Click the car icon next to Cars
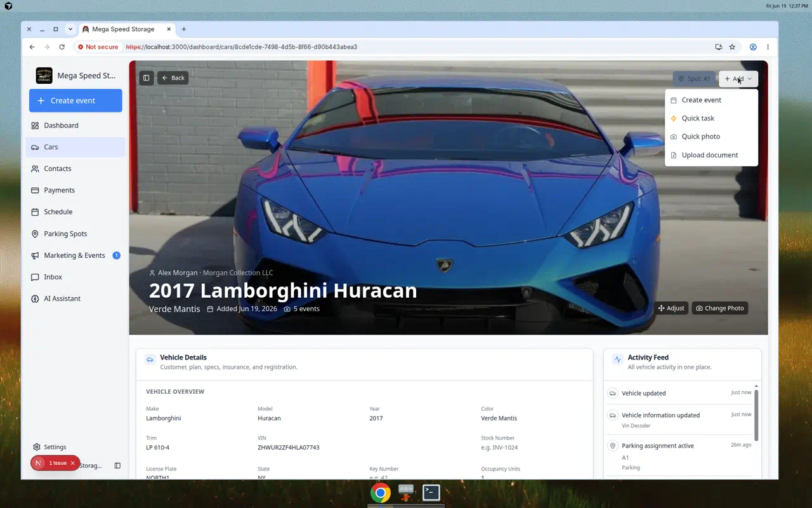This screenshot has width=812, height=508. point(35,147)
